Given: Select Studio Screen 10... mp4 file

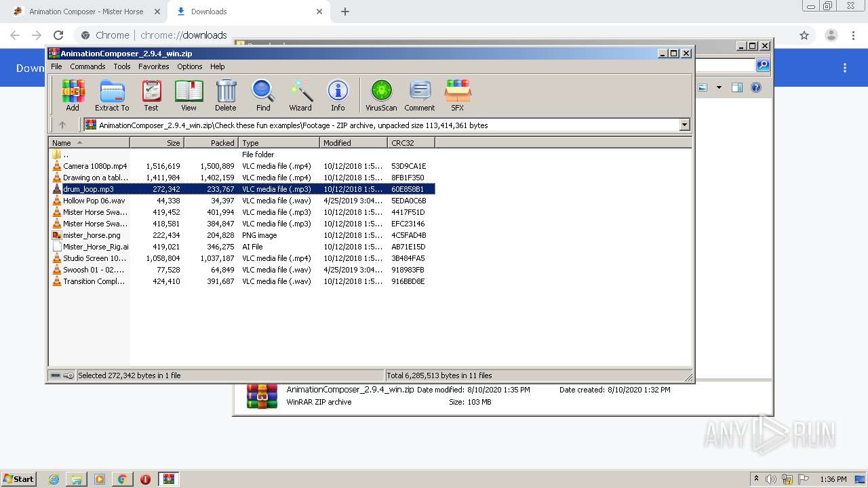Looking at the screenshot, I should click(x=242, y=258).
